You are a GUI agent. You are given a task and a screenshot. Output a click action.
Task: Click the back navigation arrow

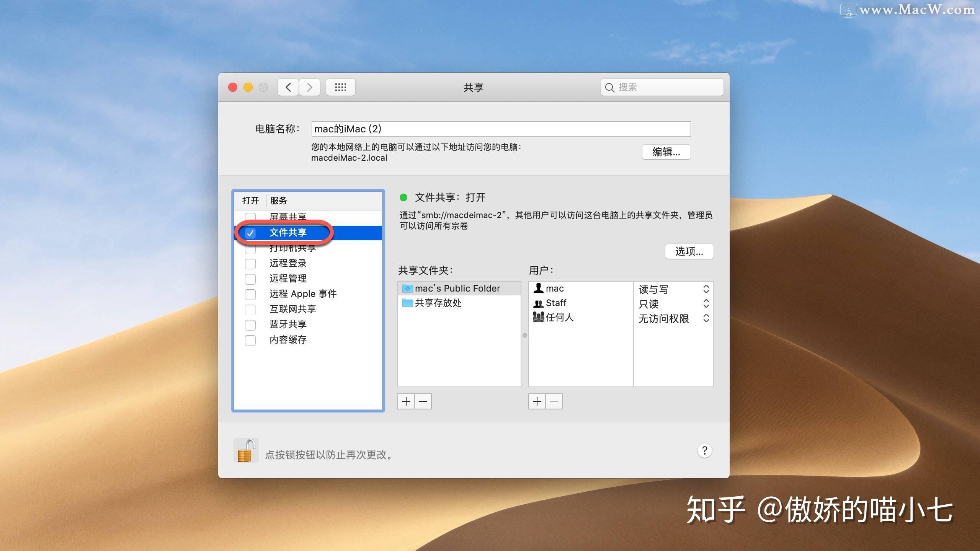288,87
